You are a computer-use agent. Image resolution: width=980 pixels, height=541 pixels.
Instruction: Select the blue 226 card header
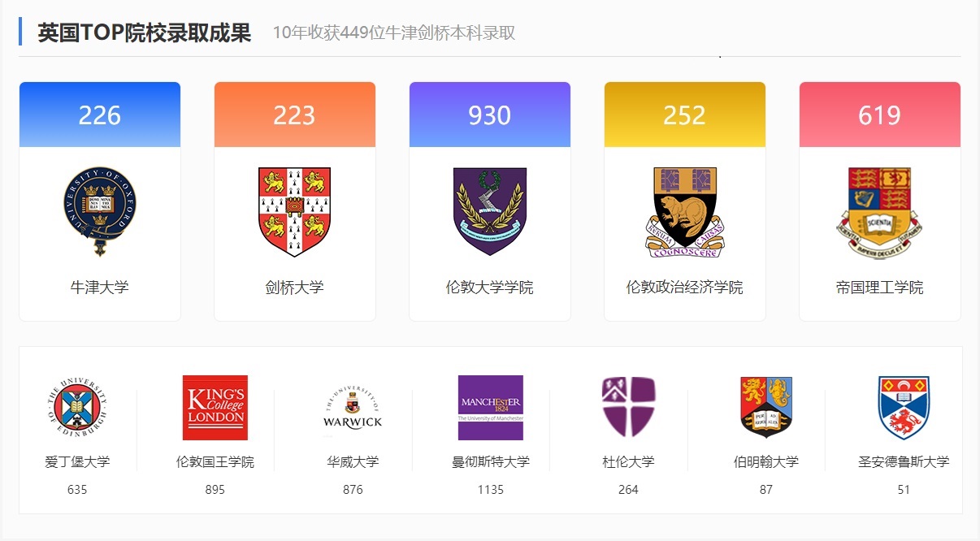point(100,115)
